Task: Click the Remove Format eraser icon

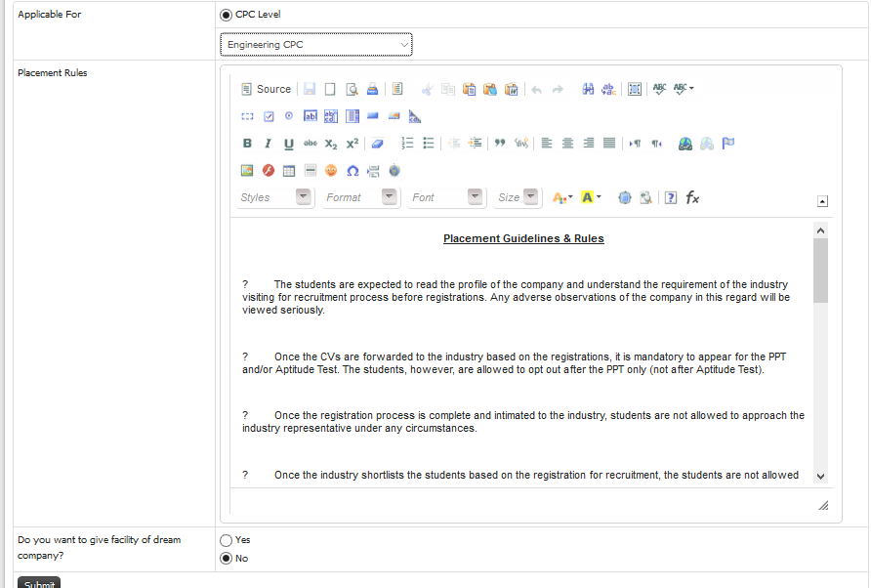Action: point(377,144)
